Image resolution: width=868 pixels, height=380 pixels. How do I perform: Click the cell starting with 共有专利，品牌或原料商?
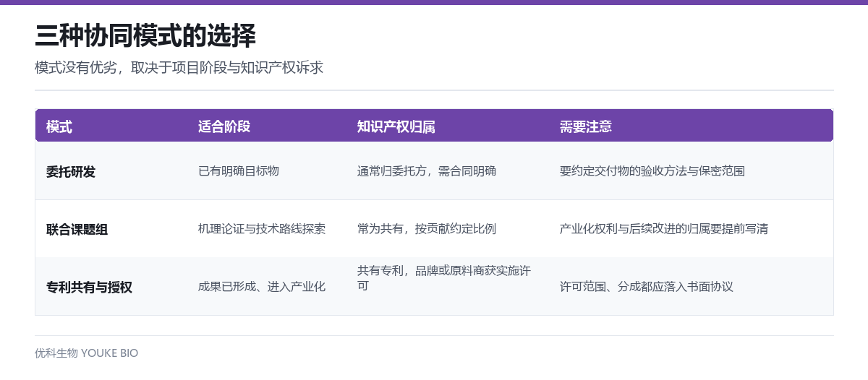(x=444, y=278)
